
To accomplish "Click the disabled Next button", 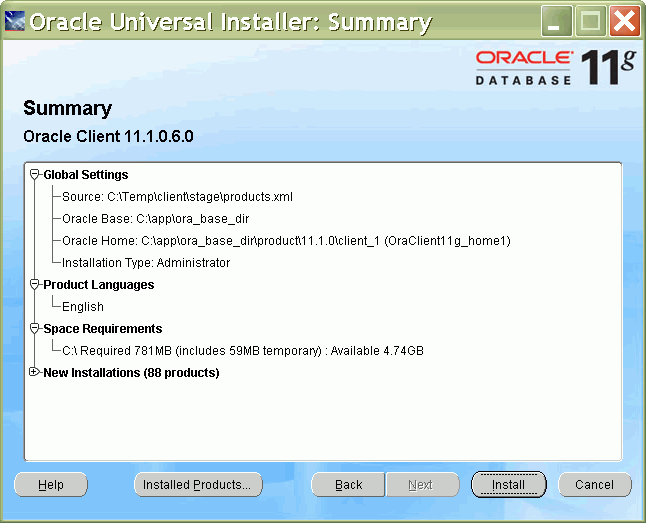I will (422, 485).
